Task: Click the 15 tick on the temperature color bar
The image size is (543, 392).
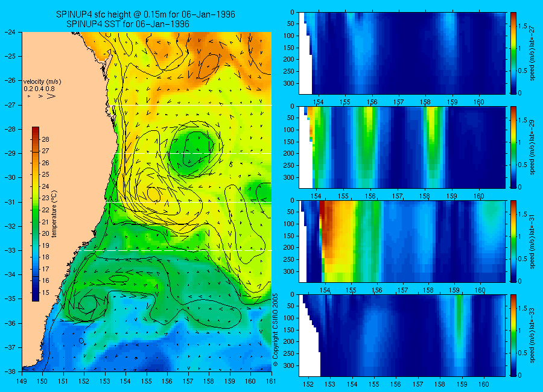Action: pos(45,292)
